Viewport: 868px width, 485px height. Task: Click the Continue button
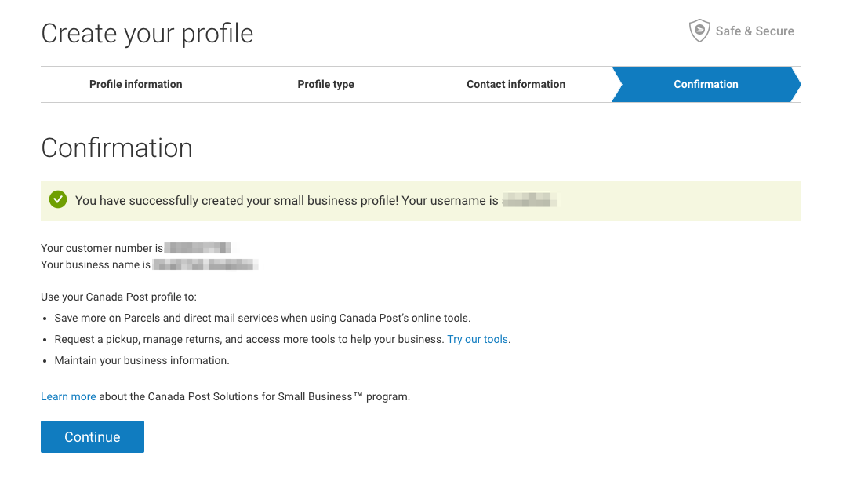coord(93,437)
